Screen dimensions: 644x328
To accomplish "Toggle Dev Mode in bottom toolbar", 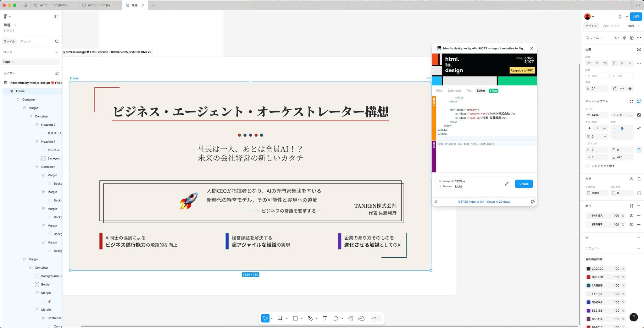I will pyautogui.click(x=374, y=318).
